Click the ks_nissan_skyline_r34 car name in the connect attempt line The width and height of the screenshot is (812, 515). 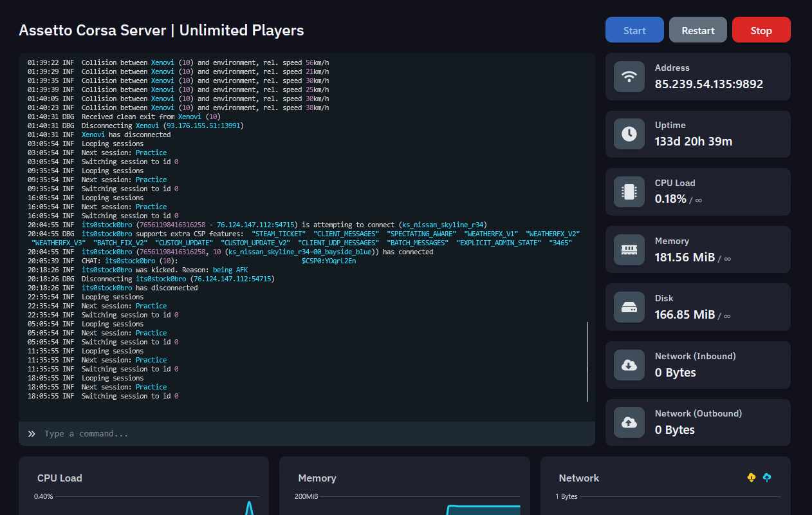pos(443,225)
